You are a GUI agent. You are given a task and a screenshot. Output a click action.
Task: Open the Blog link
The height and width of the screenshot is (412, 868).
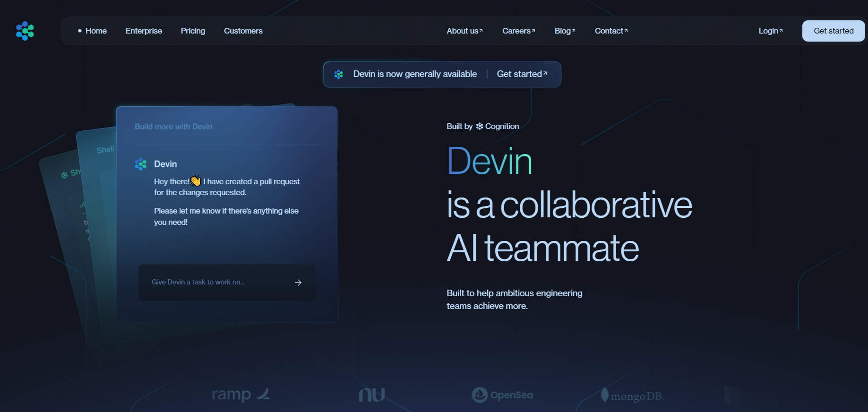pos(565,31)
